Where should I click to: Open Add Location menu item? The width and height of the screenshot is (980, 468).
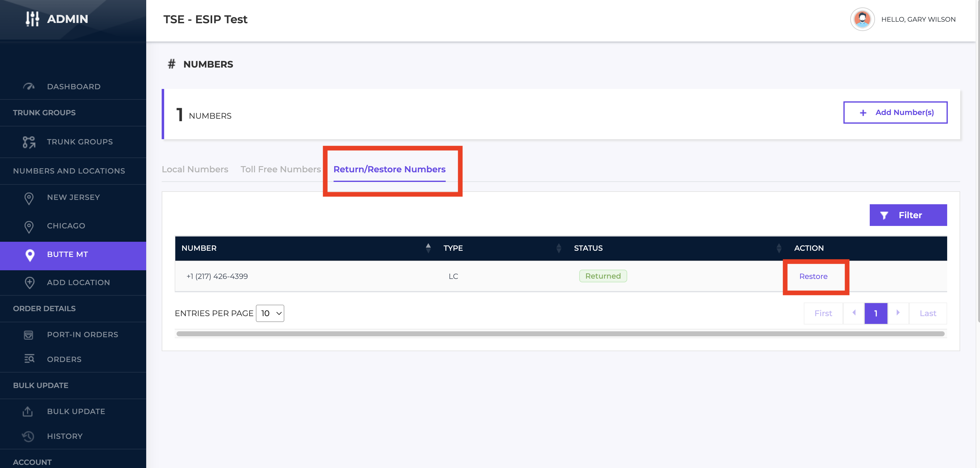point(73,283)
